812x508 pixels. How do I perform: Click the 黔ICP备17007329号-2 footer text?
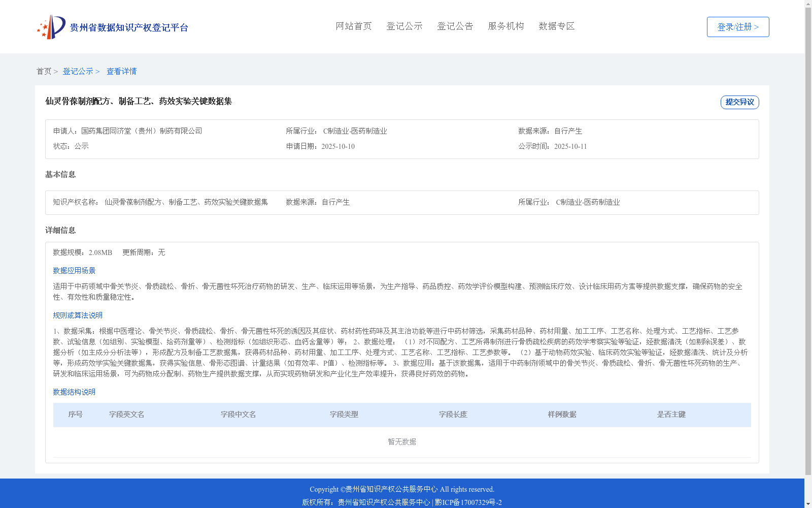pyautogui.click(x=468, y=502)
